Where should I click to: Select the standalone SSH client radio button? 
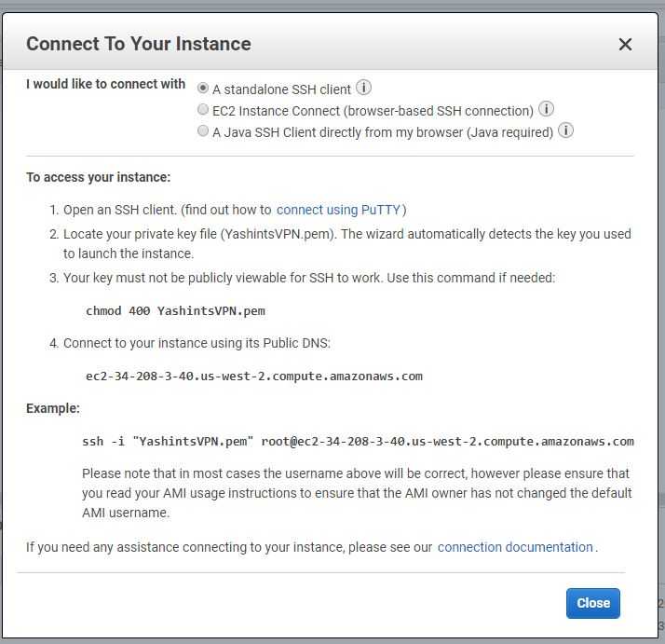coord(203,88)
